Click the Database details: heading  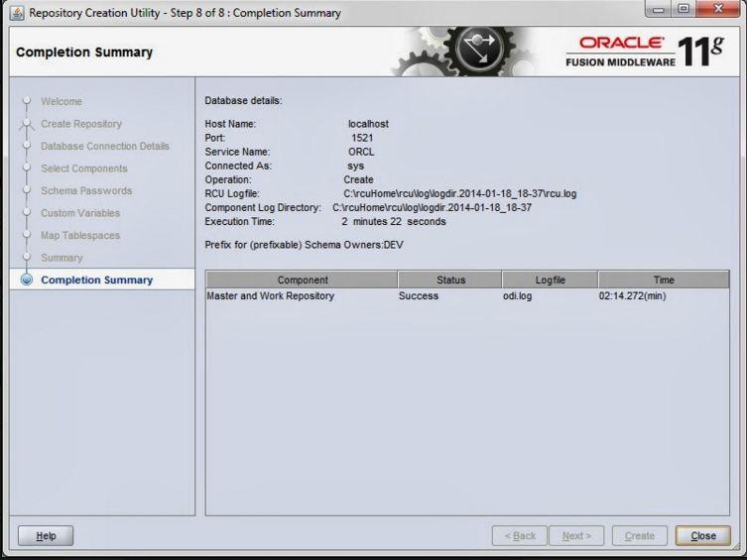243,101
